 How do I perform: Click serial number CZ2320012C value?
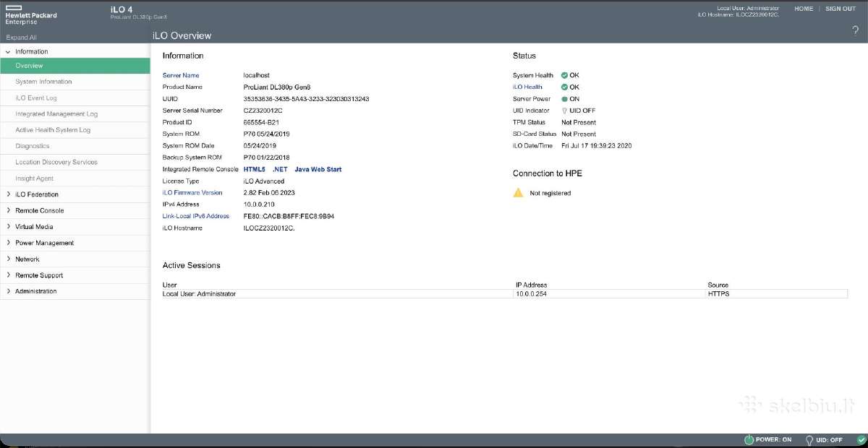coord(263,111)
